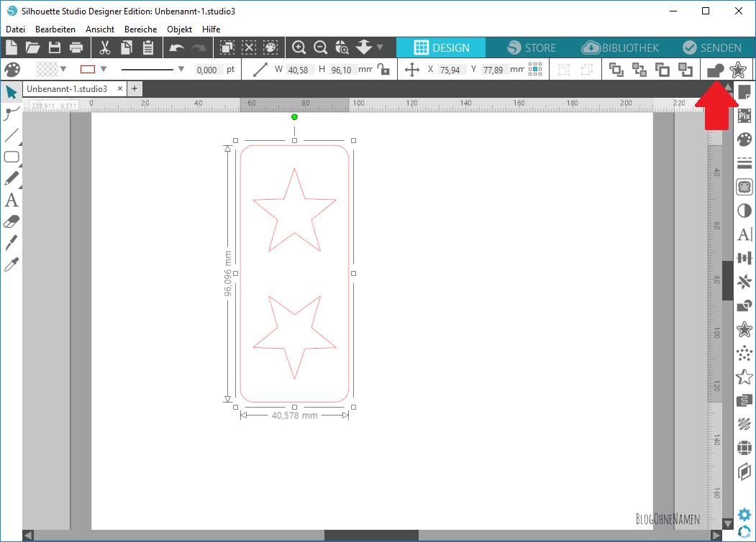Image resolution: width=756 pixels, height=542 pixels.
Task: Pick the Eraser tool
Action: pos(12,221)
